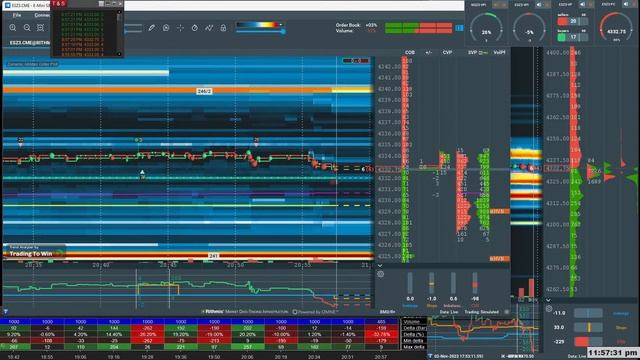
Task: Click the orange 246/2 level label on heatmap
Action: [204, 91]
